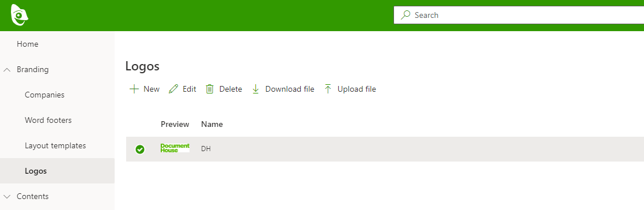Click the Upload file arrow icon
Image resolution: width=644 pixels, height=210 pixels.
[328, 89]
